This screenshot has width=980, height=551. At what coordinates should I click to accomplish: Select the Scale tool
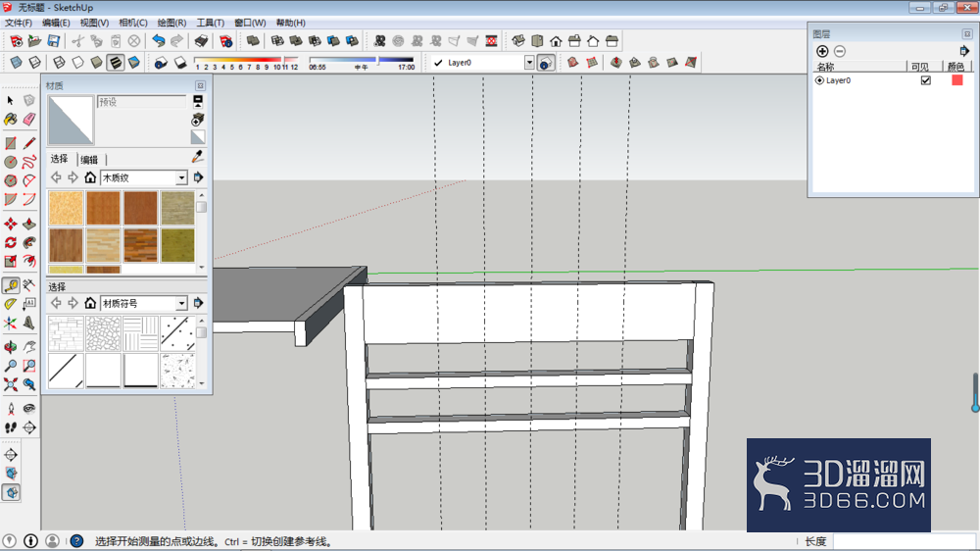(x=11, y=261)
